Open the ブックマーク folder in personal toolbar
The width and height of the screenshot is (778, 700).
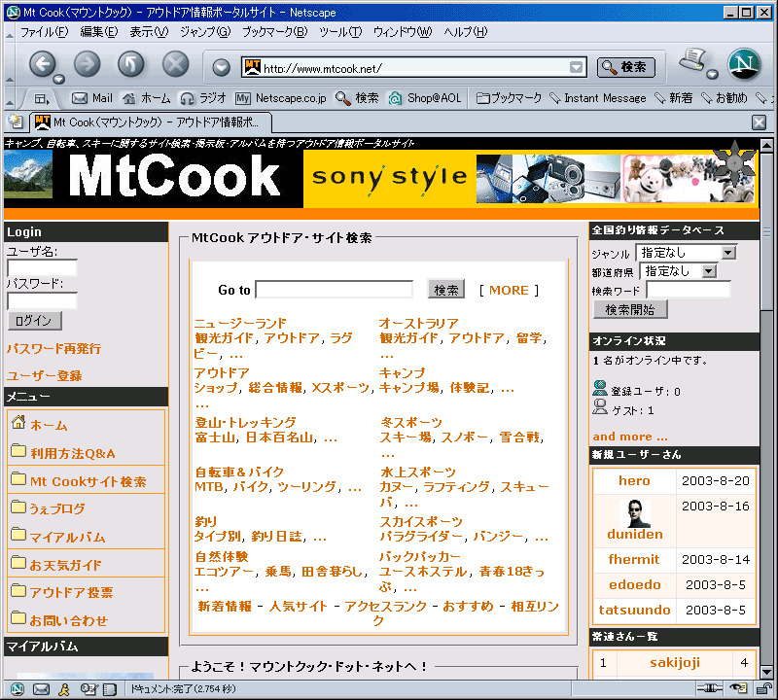tap(509, 98)
